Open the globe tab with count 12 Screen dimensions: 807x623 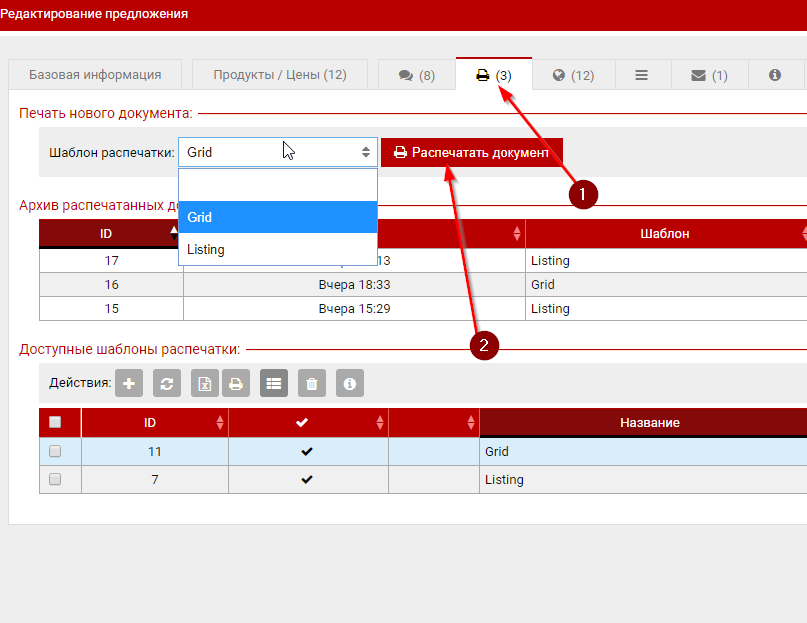(x=573, y=75)
